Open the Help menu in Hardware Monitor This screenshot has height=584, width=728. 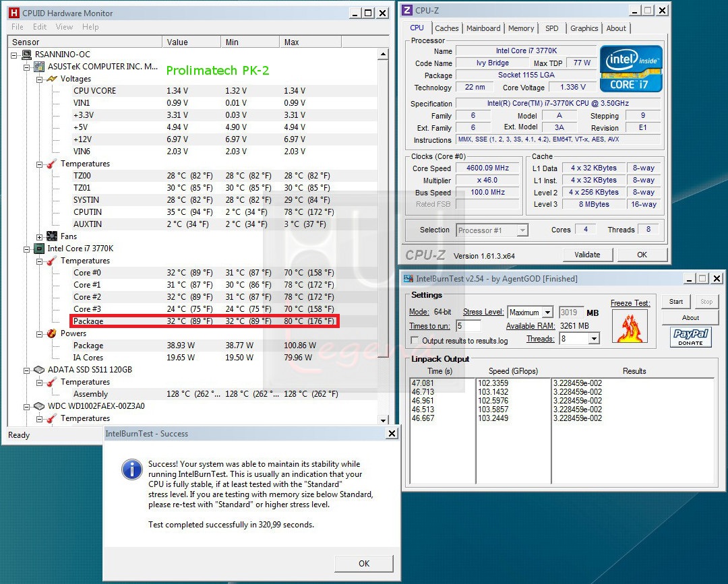[x=90, y=27]
